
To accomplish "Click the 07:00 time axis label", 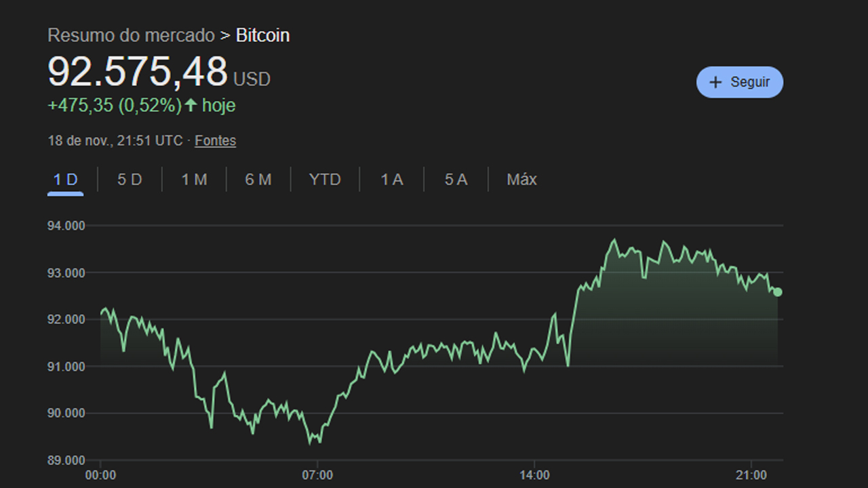I will pyautogui.click(x=317, y=475).
